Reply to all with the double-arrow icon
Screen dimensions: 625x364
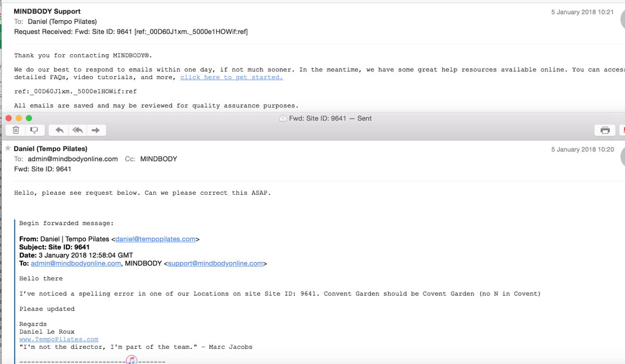[x=78, y=130]
